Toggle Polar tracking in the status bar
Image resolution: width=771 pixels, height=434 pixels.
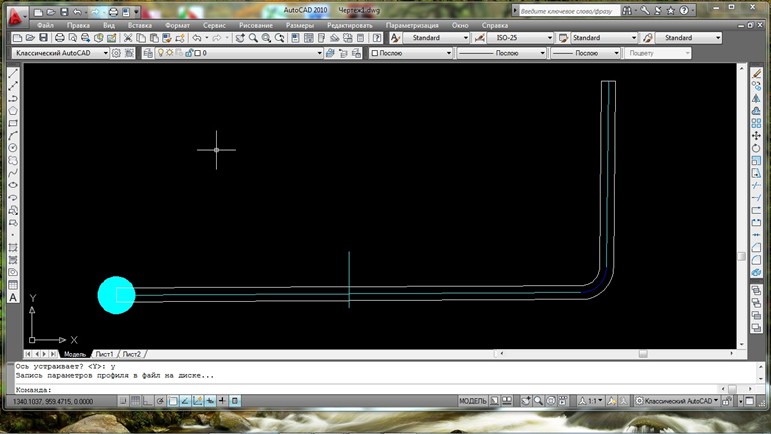tap(160, 401)
